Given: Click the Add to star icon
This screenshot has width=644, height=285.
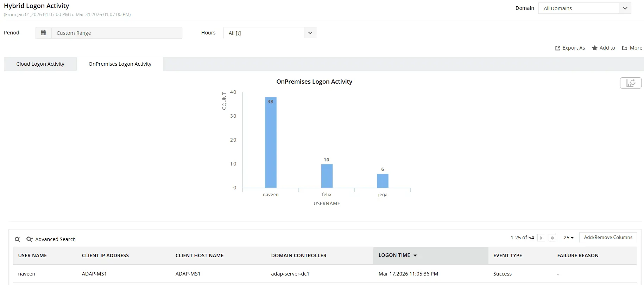Looking at the screenshot, I should (x=595, y=48).
